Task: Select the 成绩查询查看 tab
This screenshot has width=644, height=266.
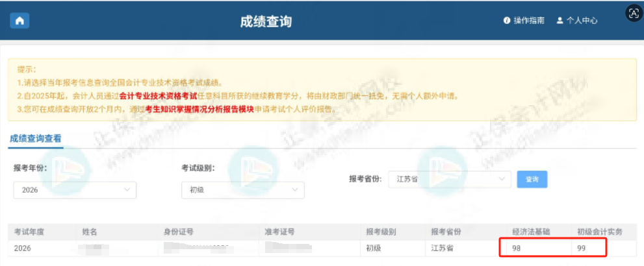Action: pyautogui.click(x=35, y=138)
